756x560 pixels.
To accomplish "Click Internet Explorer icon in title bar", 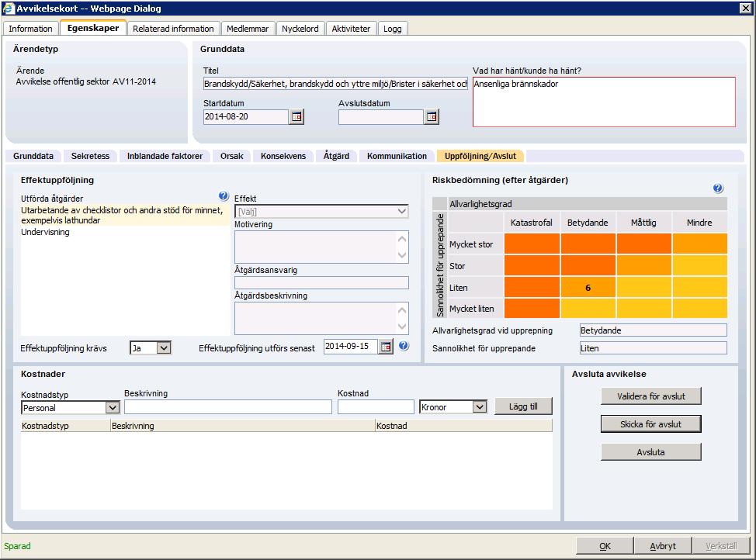I will point(9,9).
